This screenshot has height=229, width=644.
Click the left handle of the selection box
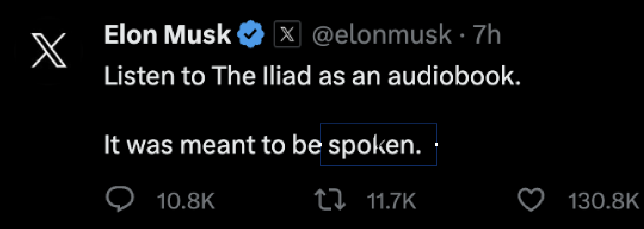(320, 145)
